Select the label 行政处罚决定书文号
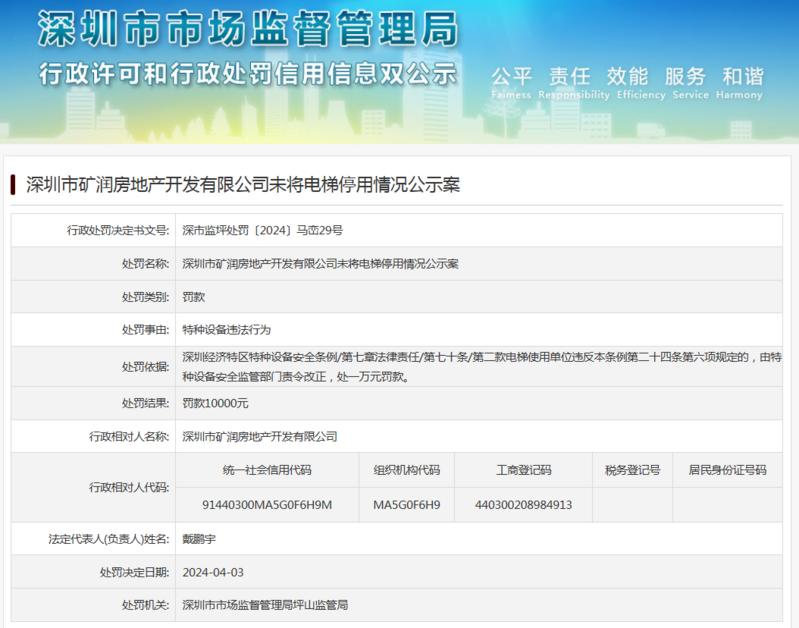The height and width of the screenshot is (628, 799). point(118,230)
